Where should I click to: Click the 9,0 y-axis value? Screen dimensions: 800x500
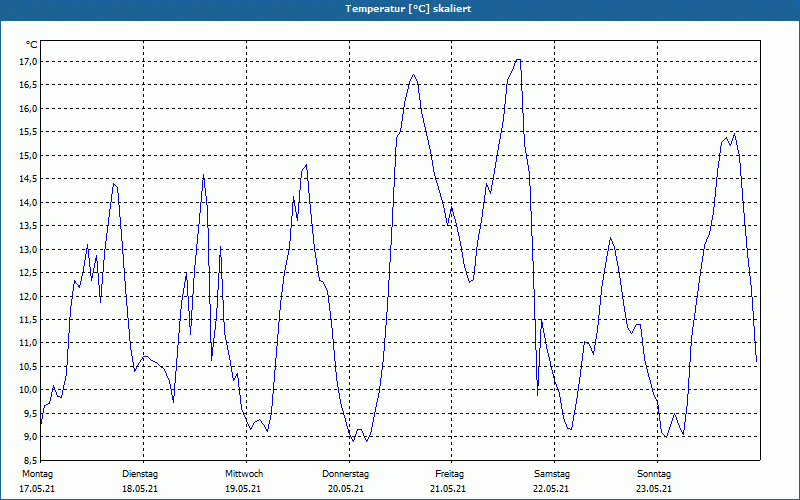30,437
